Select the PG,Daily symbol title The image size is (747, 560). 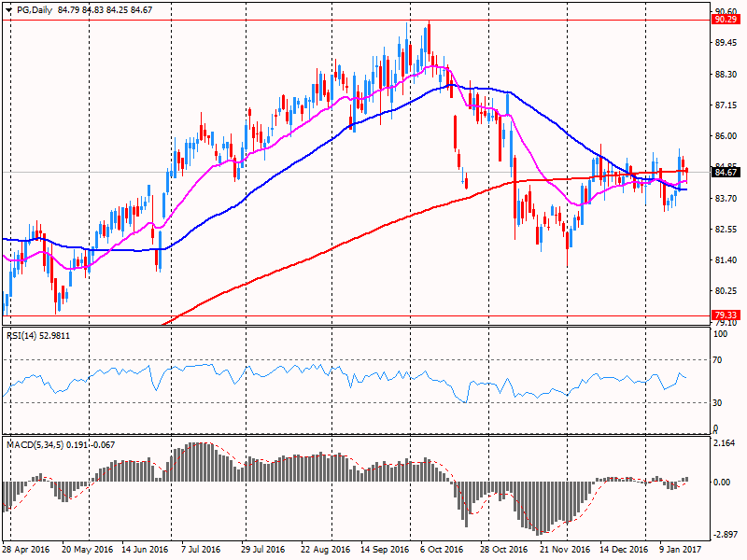click(x=35, y=10)
